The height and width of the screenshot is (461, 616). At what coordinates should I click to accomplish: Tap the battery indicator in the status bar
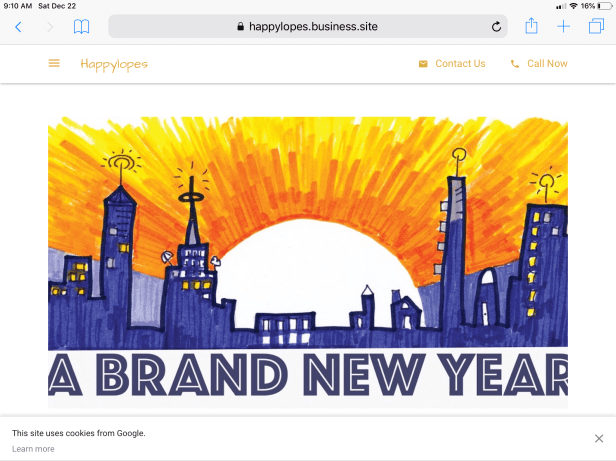[603, 6]
